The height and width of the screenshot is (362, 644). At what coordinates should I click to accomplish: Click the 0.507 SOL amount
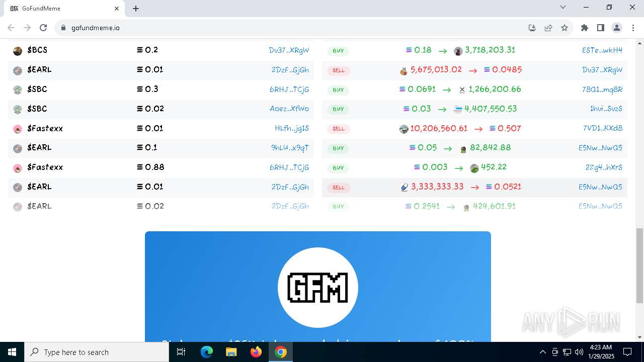(509, 128)
